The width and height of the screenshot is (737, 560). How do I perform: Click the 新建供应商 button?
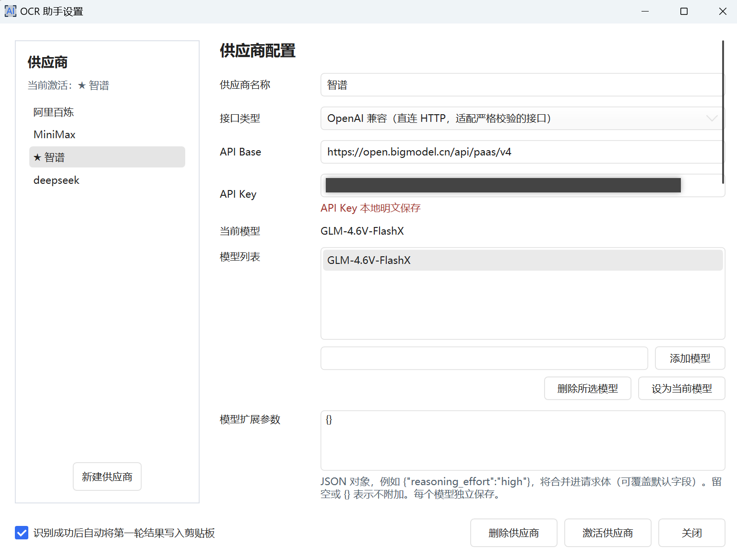click(x=107, y=477)
